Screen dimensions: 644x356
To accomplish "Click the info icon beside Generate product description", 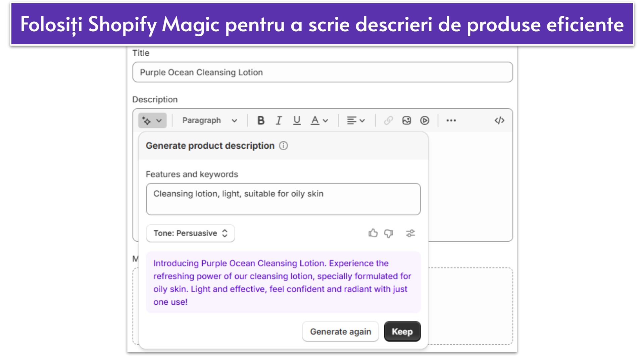I will coord(284,146).
